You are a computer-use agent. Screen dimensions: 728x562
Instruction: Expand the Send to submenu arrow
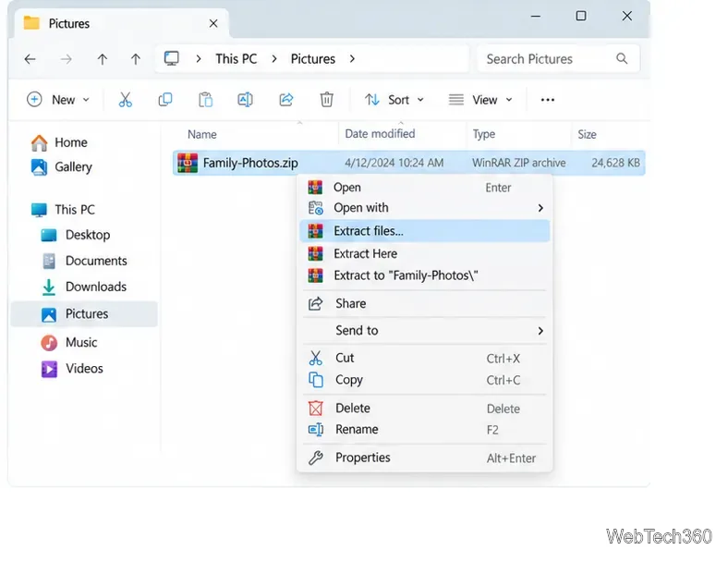[540, 331]
